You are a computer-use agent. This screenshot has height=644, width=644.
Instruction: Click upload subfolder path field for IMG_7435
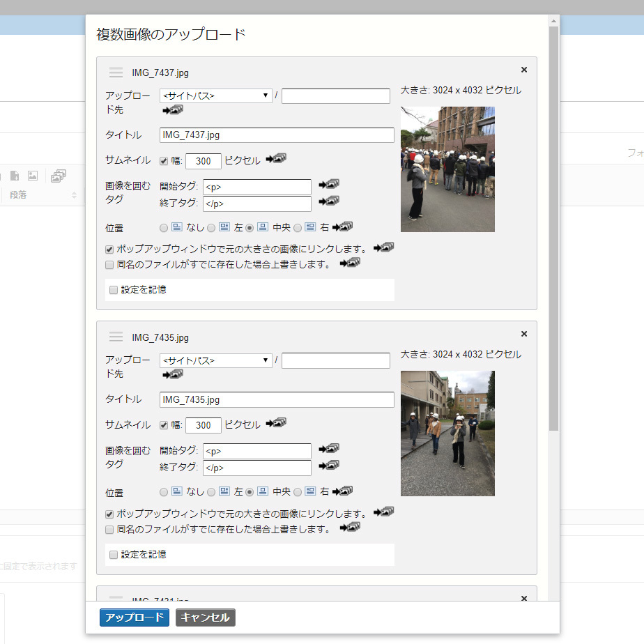point(336,360)
